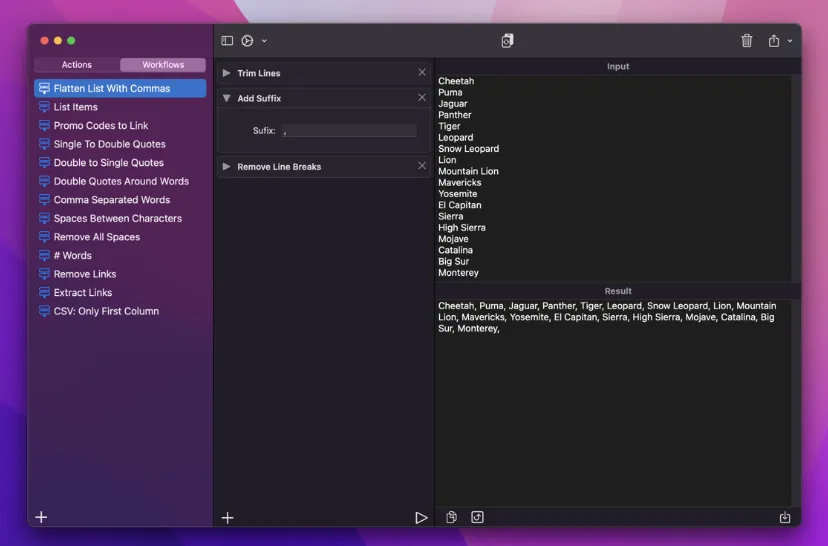Click the icon beside Remove Links
Image resolution: width=828 pixels, height=546 pixels.
coord(44,274)
